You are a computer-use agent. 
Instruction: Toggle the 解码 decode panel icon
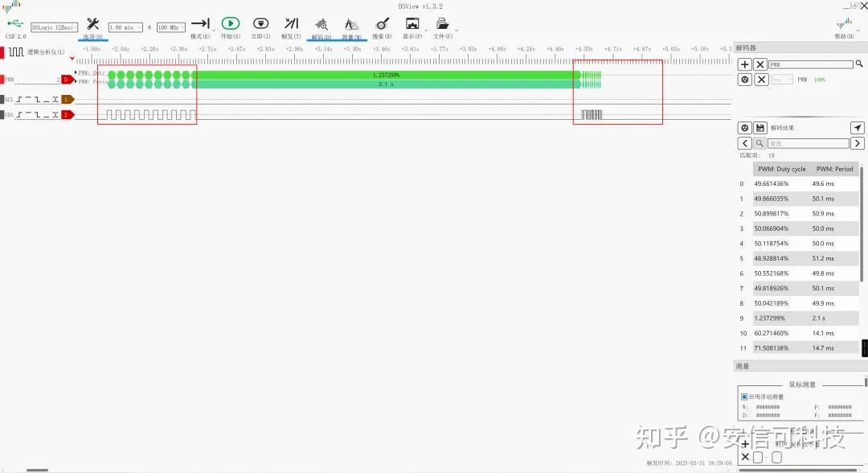(x=321, y=24)
